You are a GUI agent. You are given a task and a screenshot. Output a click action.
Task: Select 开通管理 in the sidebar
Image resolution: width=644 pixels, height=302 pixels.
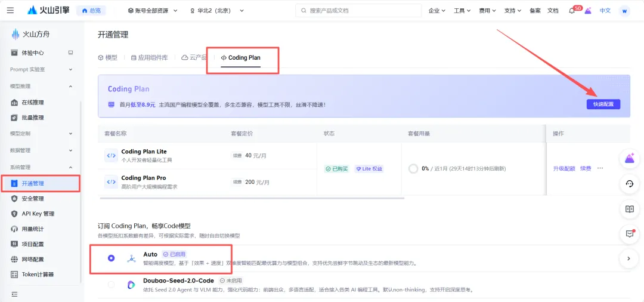41,183
